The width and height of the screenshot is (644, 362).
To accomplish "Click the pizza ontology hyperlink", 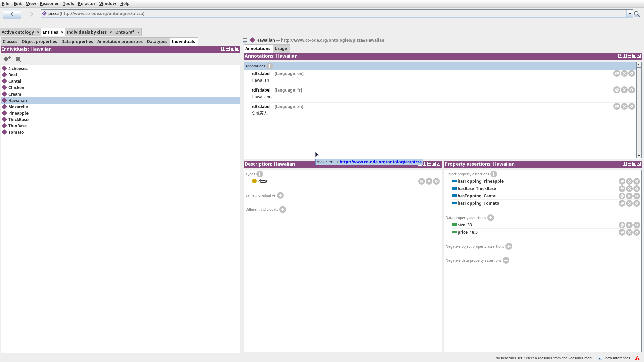I will click(380, 162).
